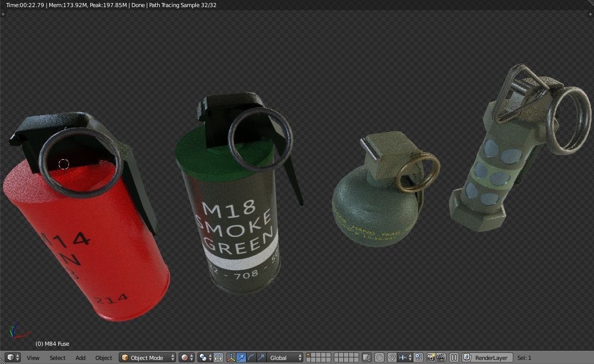Select the rotate manipulator arc icon

(251, 357)
